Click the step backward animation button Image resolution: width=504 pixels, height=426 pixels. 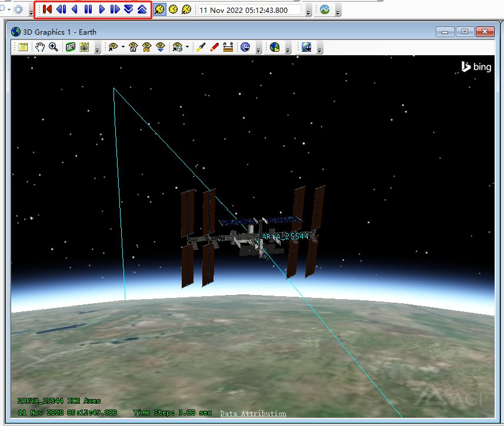click(x=61, y=9)
